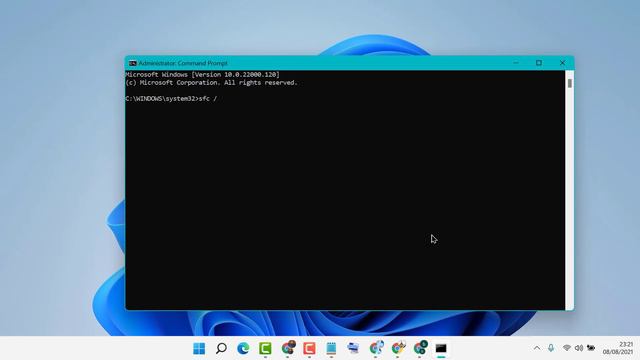640x360 pixels.
Task: Switch to second Chrome profile icon after Control Panel
Action: tap(376, 347)
